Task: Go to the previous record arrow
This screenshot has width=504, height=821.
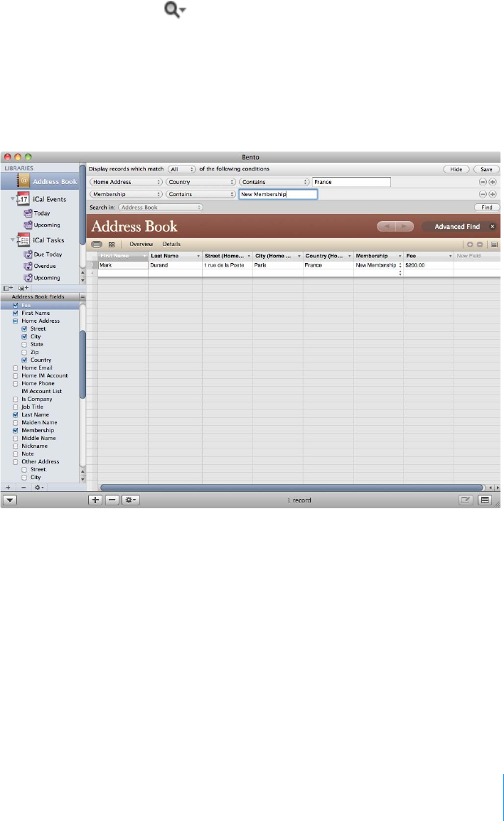Action: point(386,226)
